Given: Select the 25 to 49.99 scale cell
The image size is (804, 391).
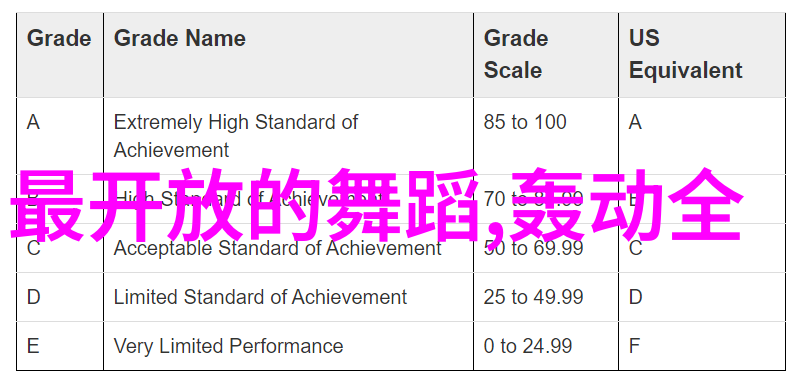Looking at the screenshot, I should point(546,297).
